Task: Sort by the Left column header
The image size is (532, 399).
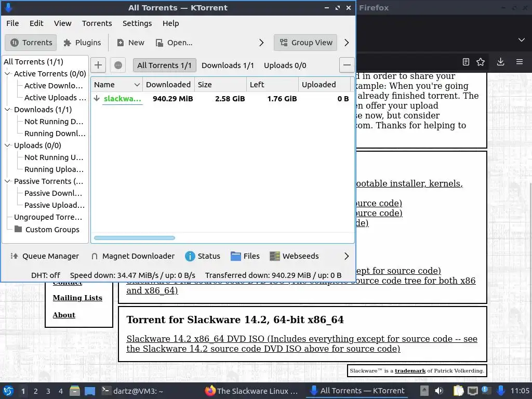Action: point(272,85)
